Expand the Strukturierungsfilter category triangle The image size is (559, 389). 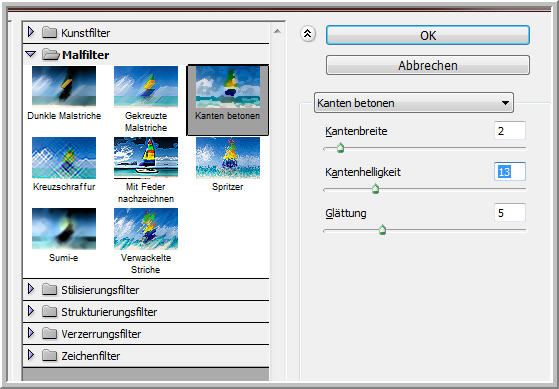tap(31, 311)
